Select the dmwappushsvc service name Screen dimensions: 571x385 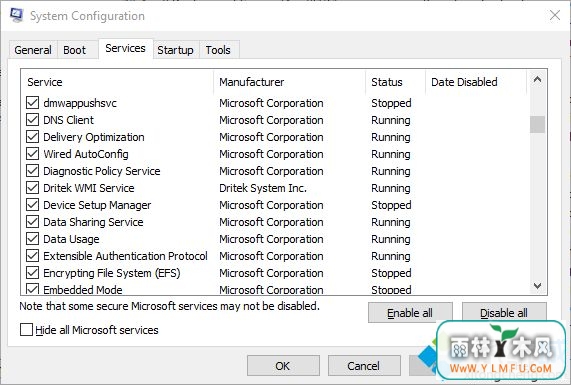pos(80,103)
